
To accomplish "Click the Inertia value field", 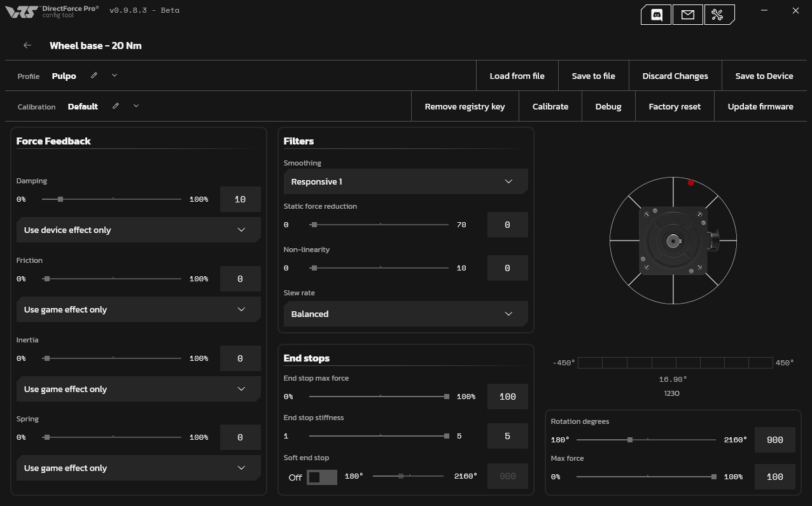I will point(241,358).
